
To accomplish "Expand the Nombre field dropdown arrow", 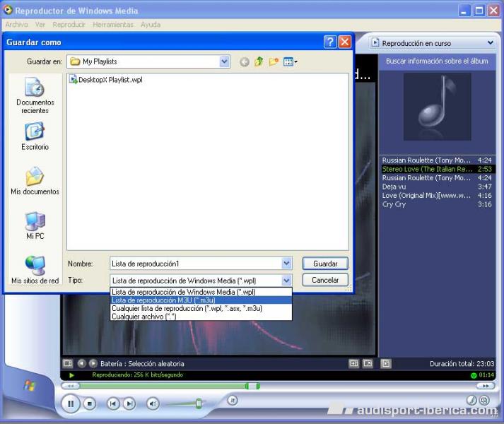I will coord(286,264).
